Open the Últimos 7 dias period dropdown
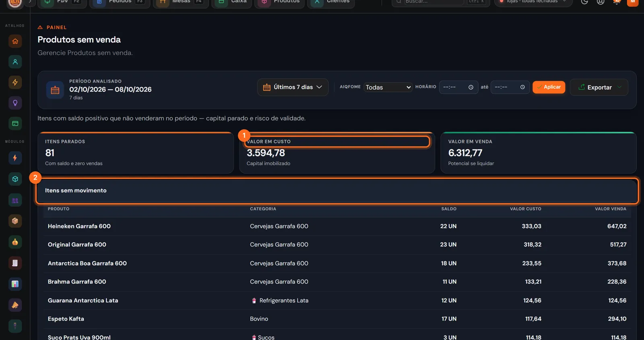This screenshot has width=644, height=340. pyautogui.click(x=293, y=87)
